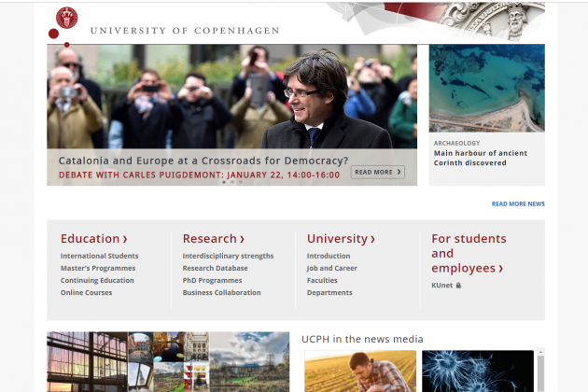588x392 pixels.
Task: Open the Education section heading
Action: (x=94, y=239)
